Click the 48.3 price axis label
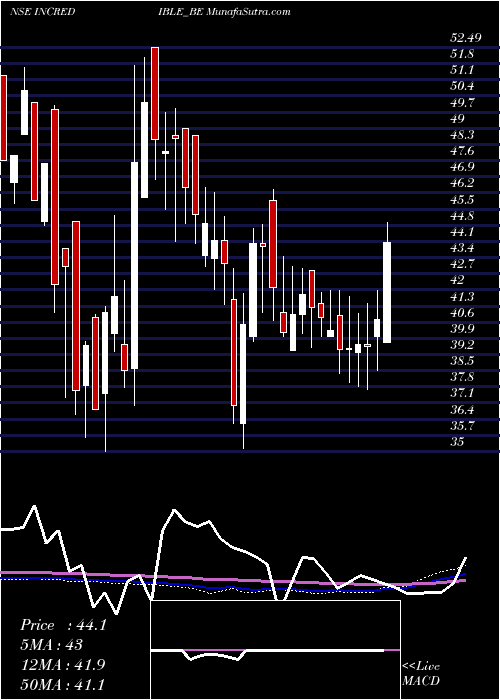The image size is (500, 700). [462, 135]
